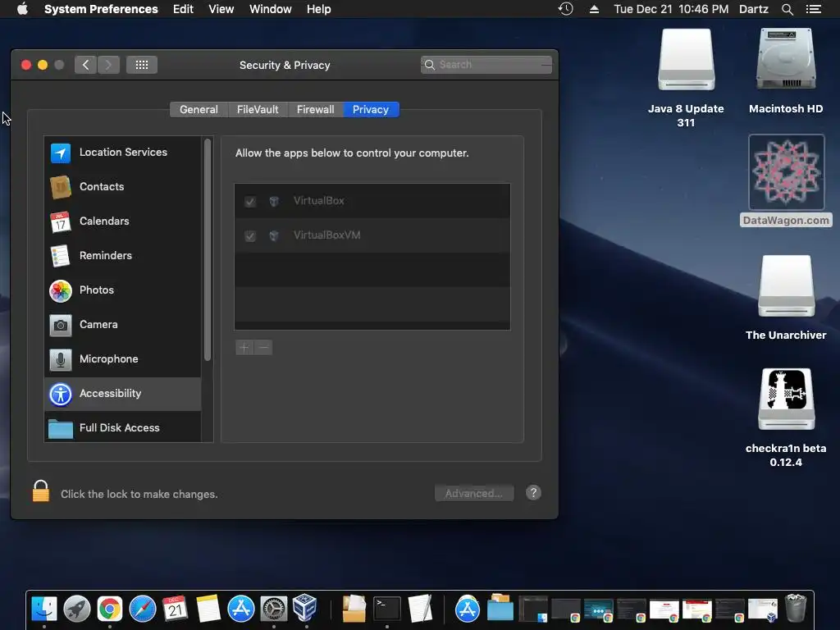Select Microphone in the privacy sidebar
Screen dimensions: 840x630
pos(123,359)
